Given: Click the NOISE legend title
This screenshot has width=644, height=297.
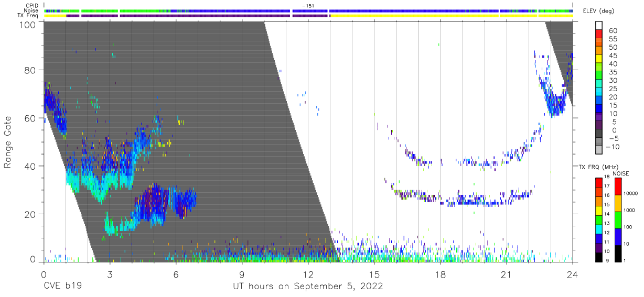Looking at the screenshot, I should point(621,173).
